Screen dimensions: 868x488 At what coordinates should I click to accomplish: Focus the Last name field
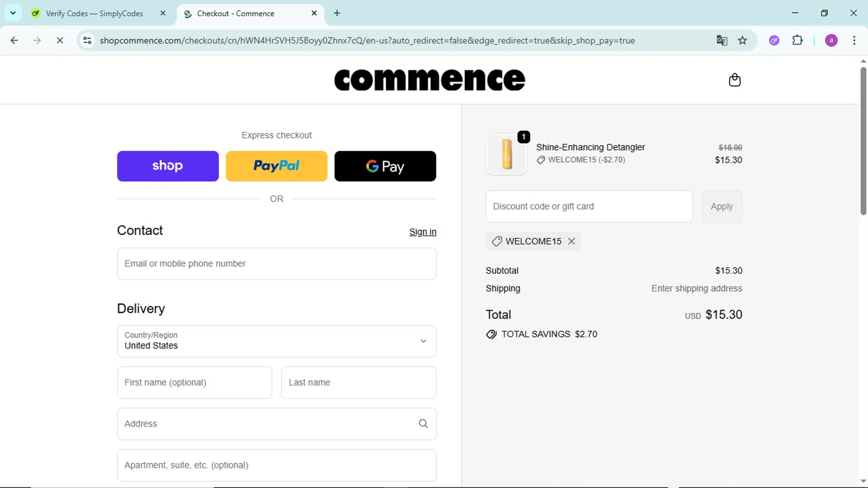click(x=359, y=383)
